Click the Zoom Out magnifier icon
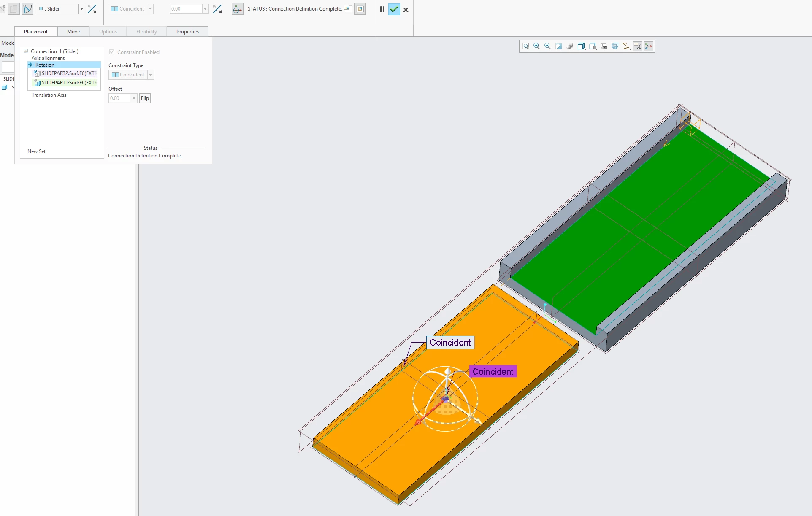The width and height of the screenshot is (812, 516). (547, 46)
